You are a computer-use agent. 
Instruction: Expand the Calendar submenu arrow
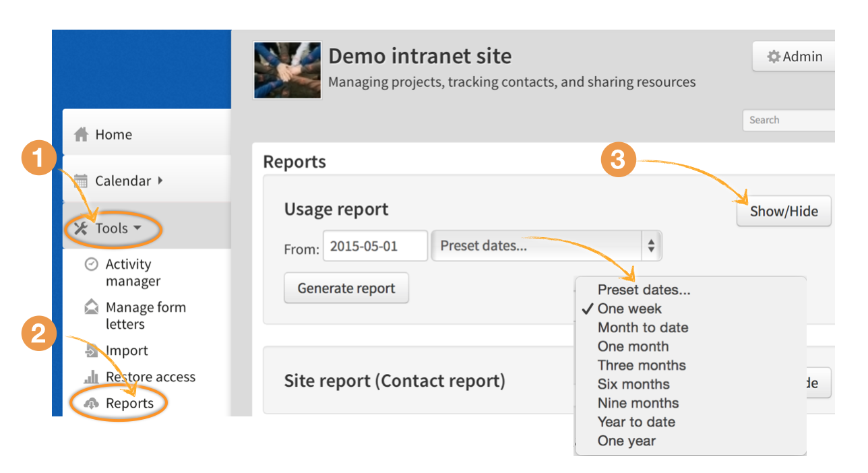pyautogui.click(x=160, y=181)
